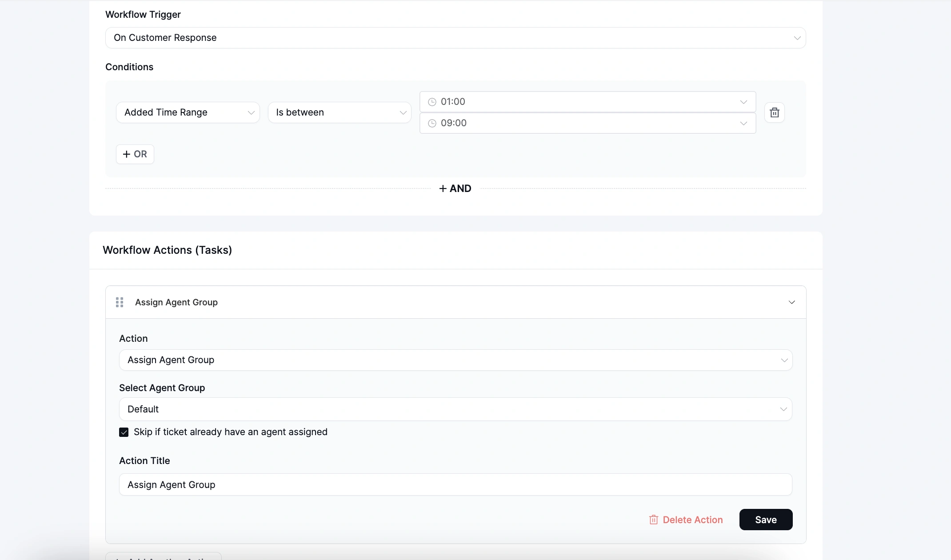
Task: Click the trash icon beside Delete Action
Action: tap(653, 519)
